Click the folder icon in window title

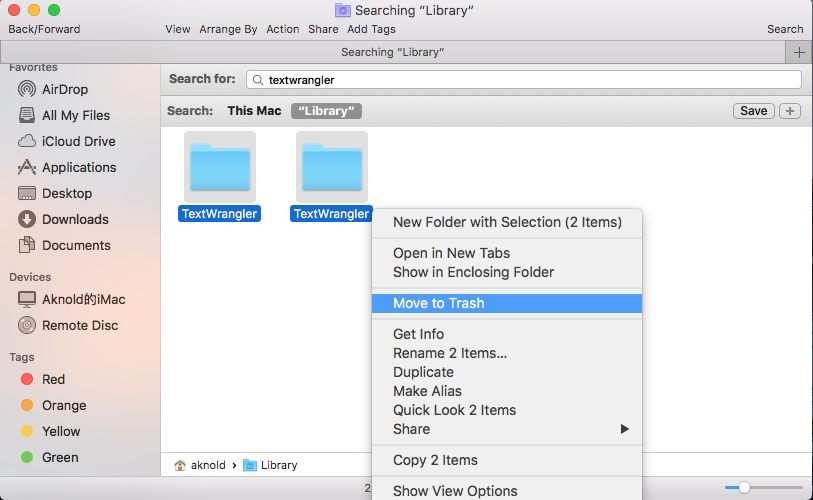[343, 10]
